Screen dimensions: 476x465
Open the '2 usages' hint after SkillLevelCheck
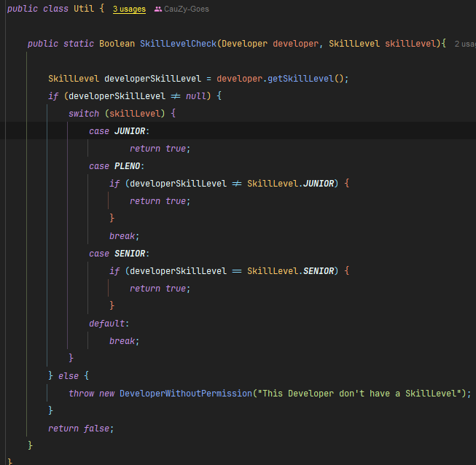pyautogui.click(x=465, y=44)
